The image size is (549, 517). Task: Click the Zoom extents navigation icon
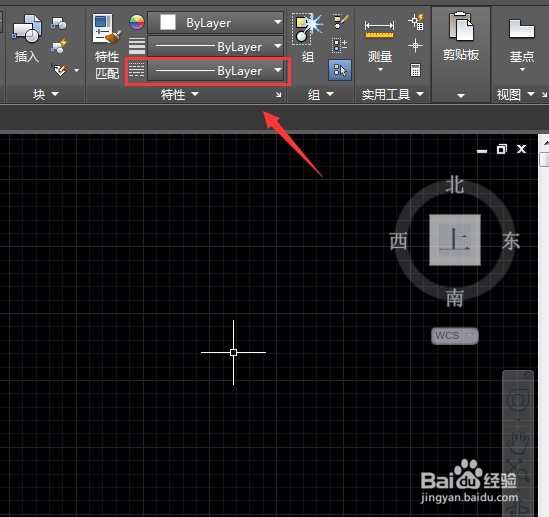518,470
